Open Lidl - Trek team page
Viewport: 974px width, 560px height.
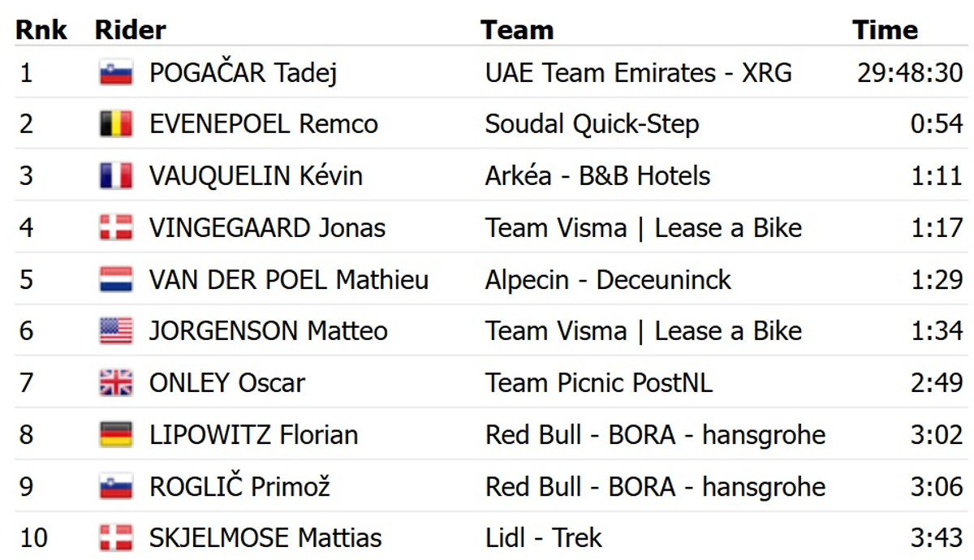pyautogui.click(x=544, y=538)
